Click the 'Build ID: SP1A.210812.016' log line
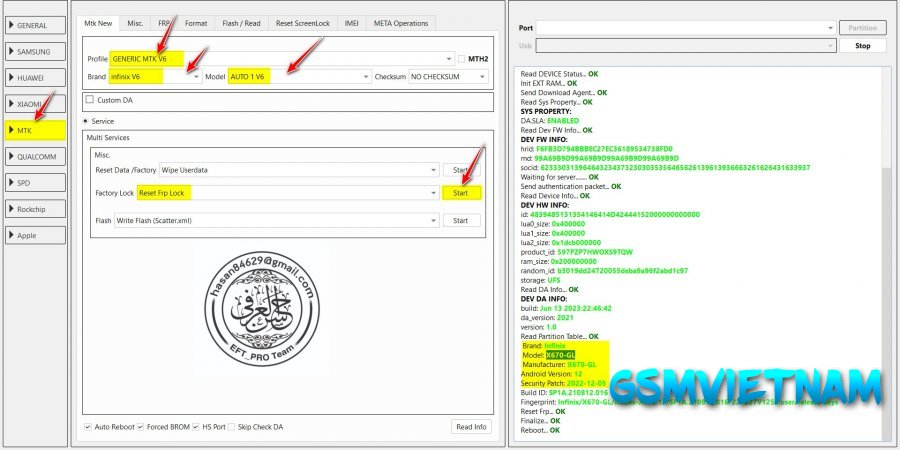900x450 pixels. pos(564,393)
